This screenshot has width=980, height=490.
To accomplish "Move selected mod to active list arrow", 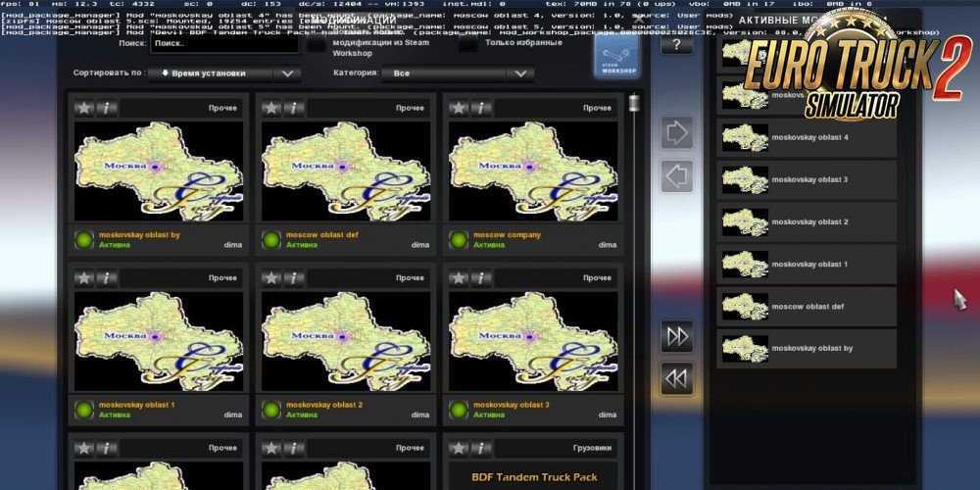I will click(677, 132).
